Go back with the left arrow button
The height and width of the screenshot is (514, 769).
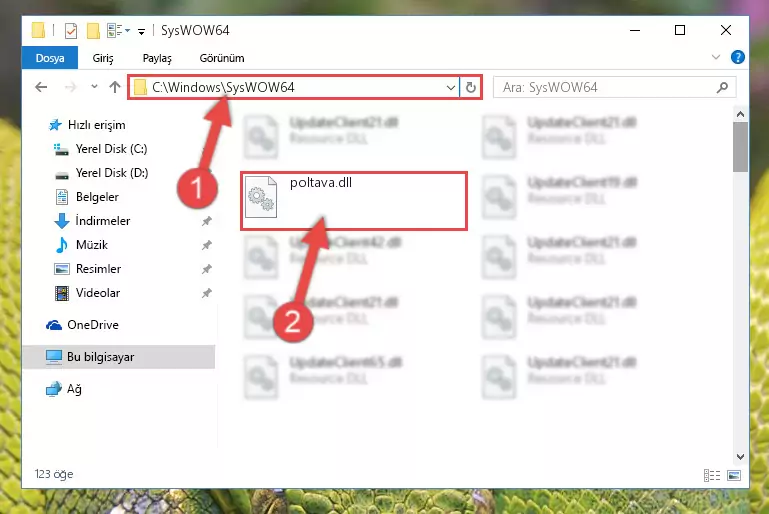point(41,87)
